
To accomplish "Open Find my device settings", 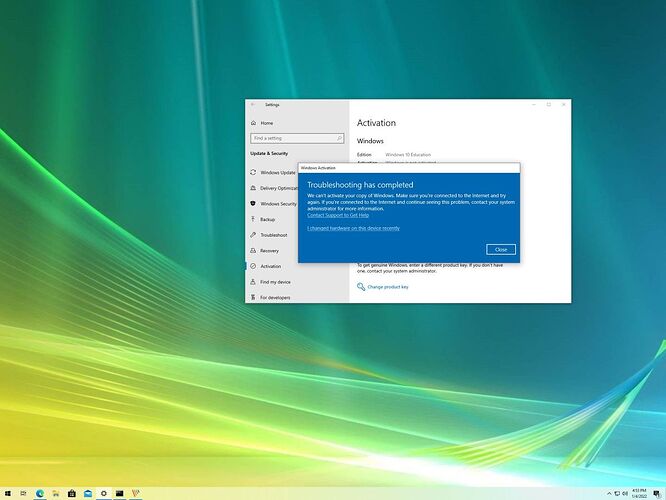I will (275, 282).
